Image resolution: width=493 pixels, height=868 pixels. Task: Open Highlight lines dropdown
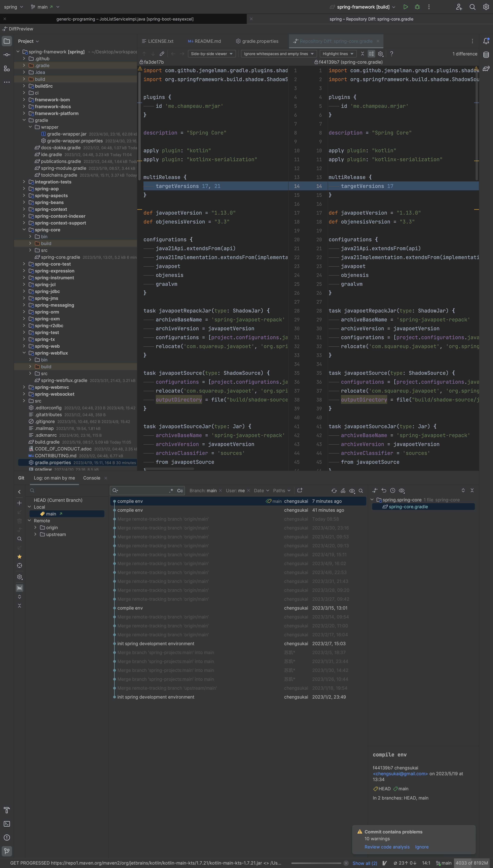pyautogui.click(x=338, y=54)
